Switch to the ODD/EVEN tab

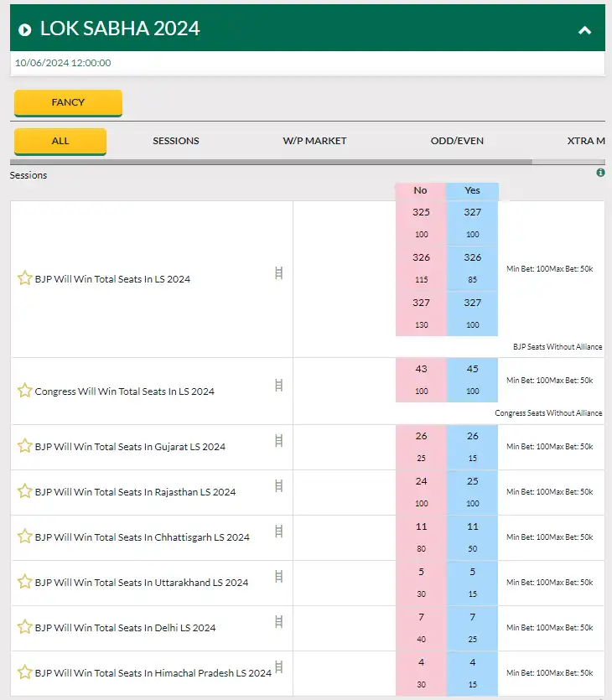coord(457,141)
